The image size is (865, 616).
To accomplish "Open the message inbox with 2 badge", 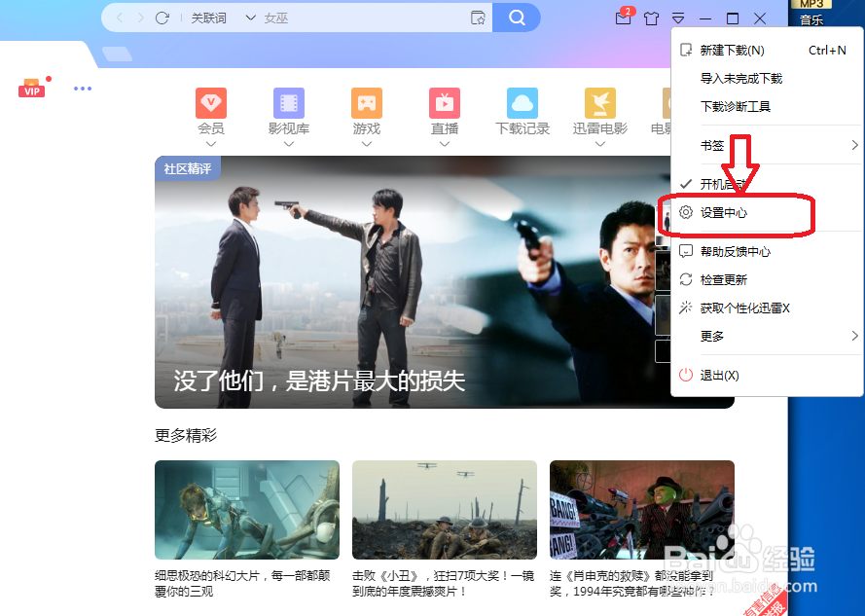I will [x=624, y=17].
